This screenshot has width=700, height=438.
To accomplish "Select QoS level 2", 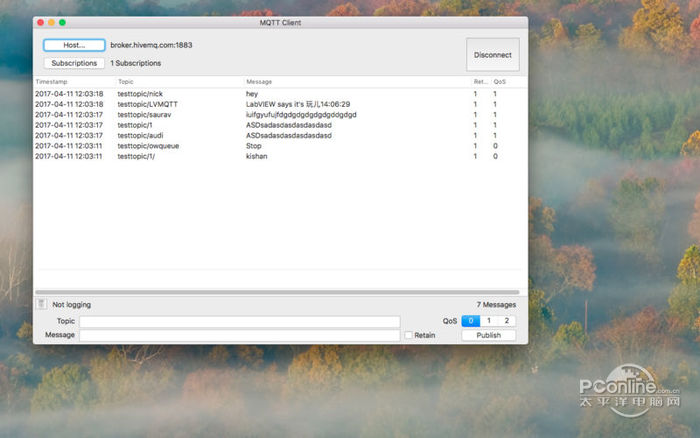I will (507, 321).
